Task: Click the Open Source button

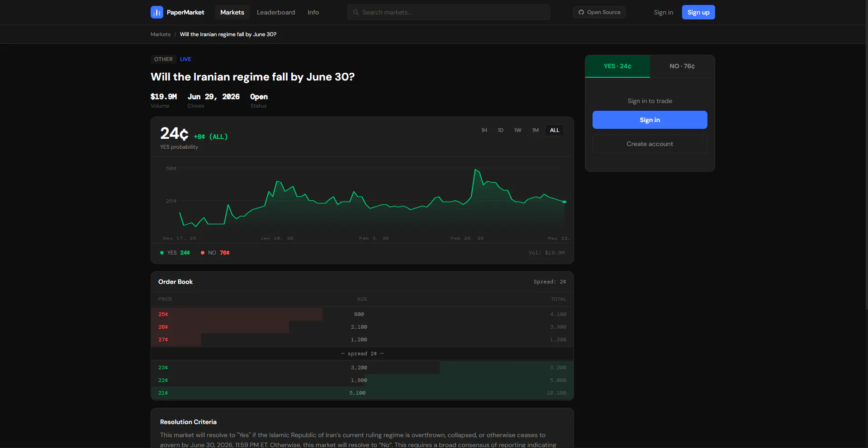Action: coord(599,12)
